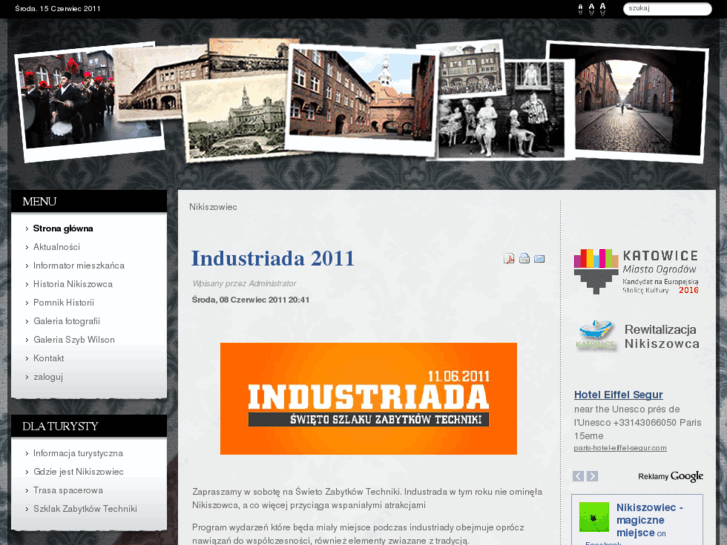
Task: Open Kontakt menu item
Action: click(x=49, y=359)
